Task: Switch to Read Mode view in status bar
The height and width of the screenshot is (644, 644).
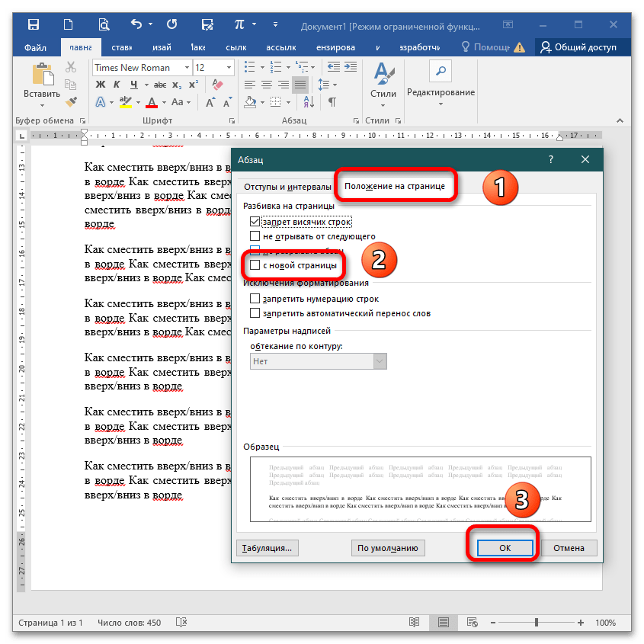Action: 413,623
